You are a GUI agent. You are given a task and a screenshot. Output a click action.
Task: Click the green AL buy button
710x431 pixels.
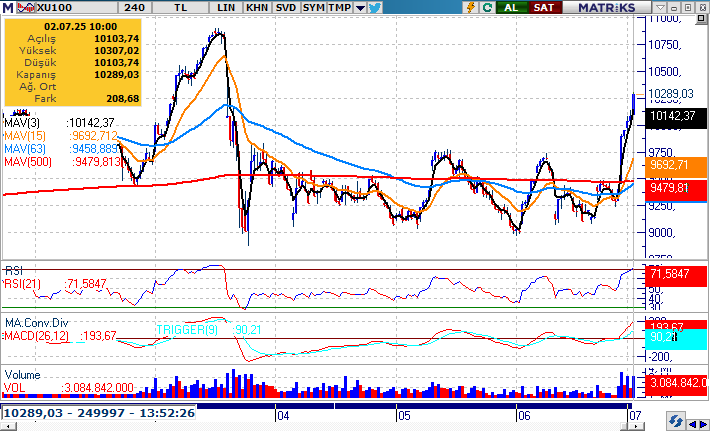pyautogui.click(x=511, y=7)
